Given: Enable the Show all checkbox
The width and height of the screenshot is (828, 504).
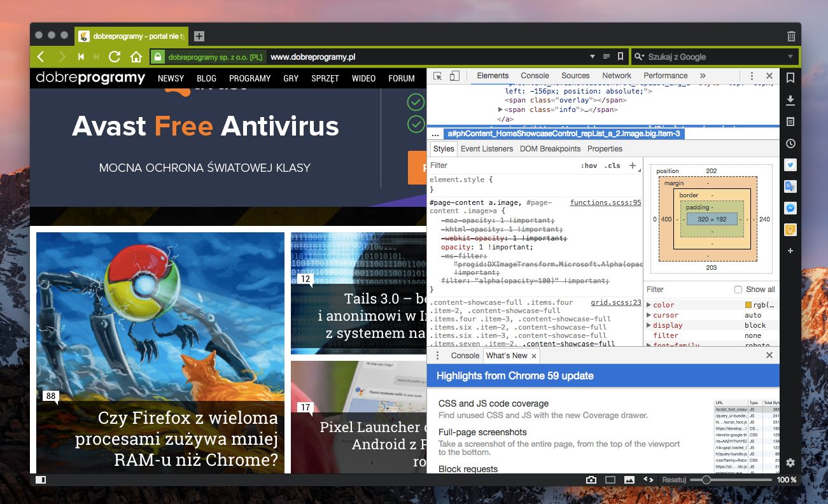Looking at the screenshot, I should click(x=738, y=290).
